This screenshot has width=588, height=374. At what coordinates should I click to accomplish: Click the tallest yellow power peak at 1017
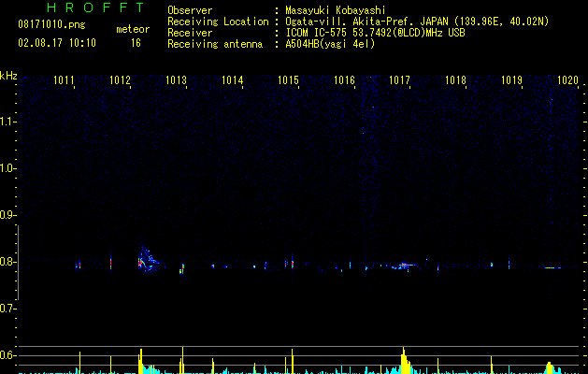point(404,361)
